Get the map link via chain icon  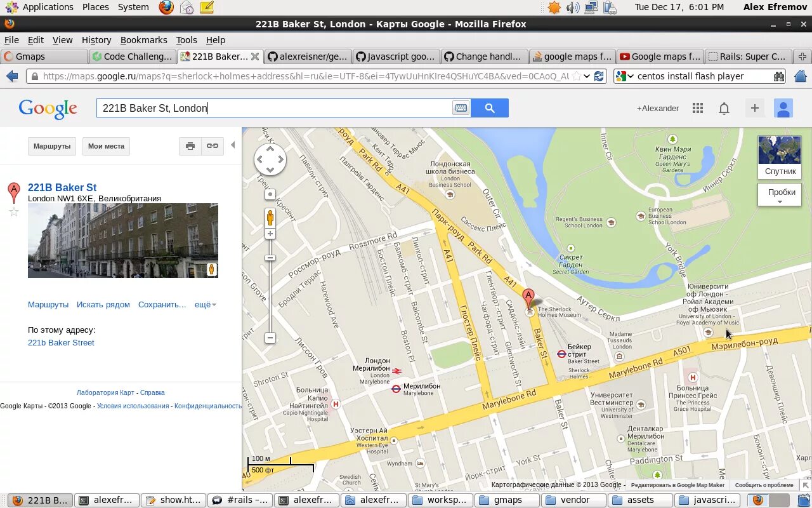click(212, 146)
